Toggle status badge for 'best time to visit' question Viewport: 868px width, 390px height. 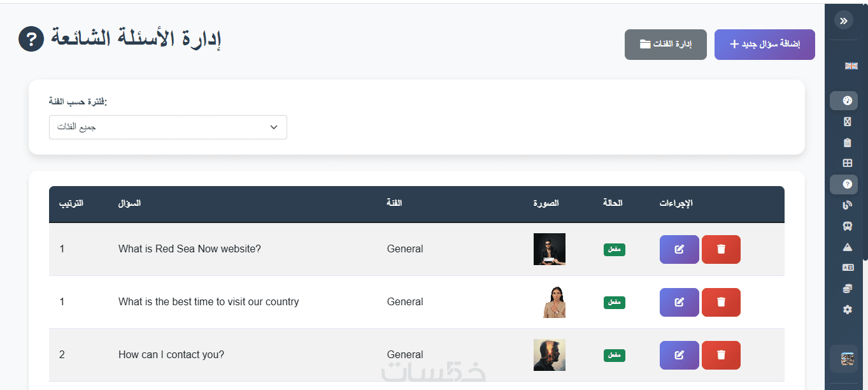click(x=615, y=302)
